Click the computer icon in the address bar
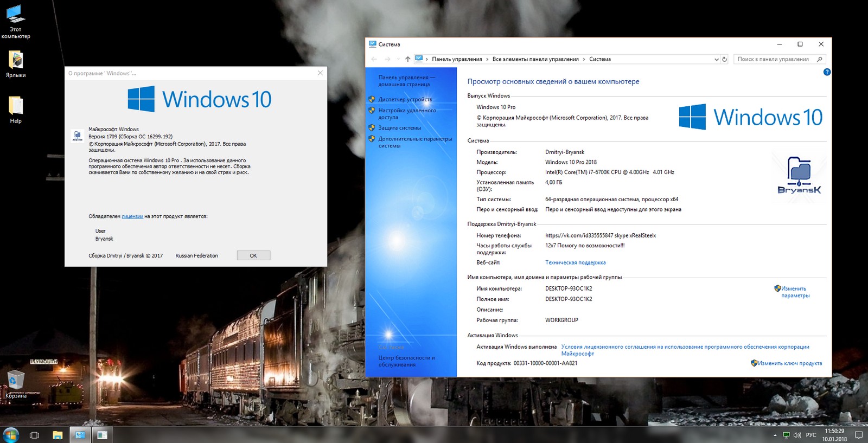868x443 pixels. click(x=419, y=59)
